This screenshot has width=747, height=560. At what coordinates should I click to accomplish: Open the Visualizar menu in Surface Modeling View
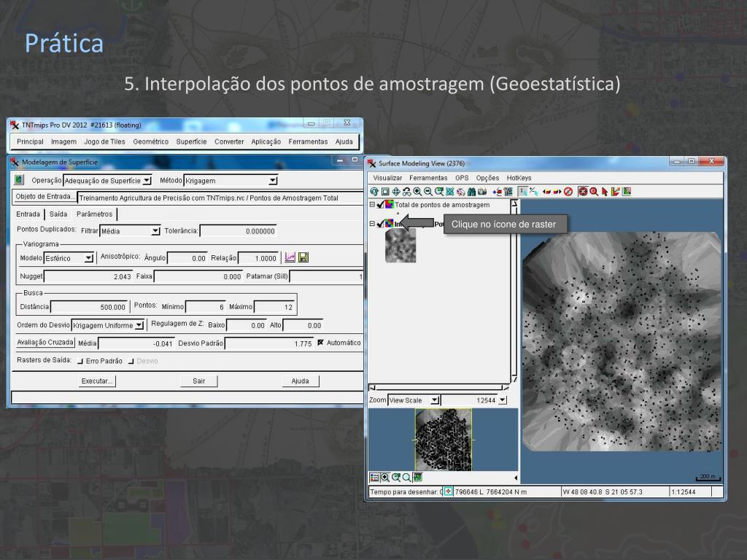387,178
